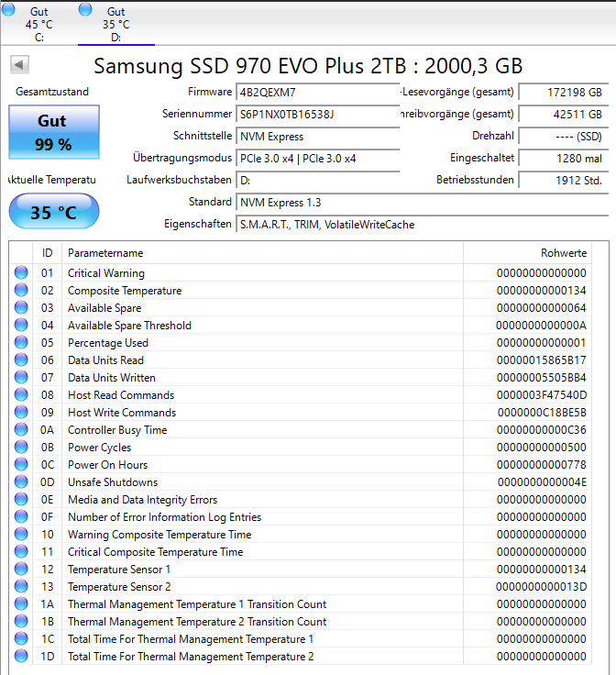Screen dimensions: 616x675
Task: Click the status orb for Error Information Log Entries
Action: click(x=21, y=516)
